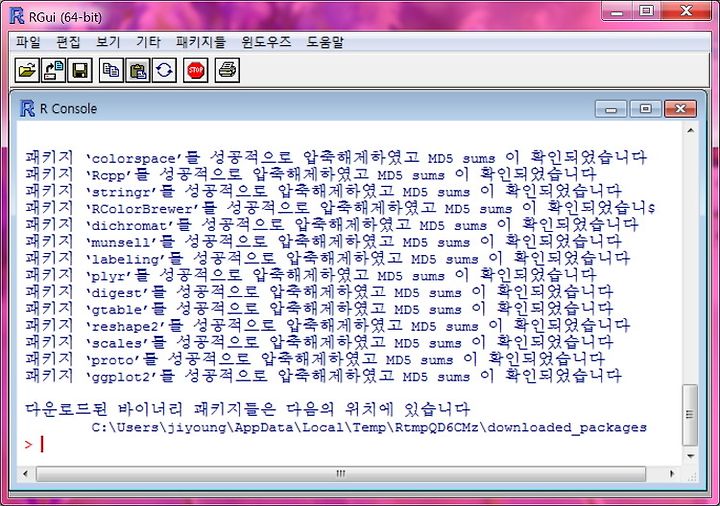The image size is (720, 506).
Task: Open the 편집 menu
Action: click(x=68, y=42)
